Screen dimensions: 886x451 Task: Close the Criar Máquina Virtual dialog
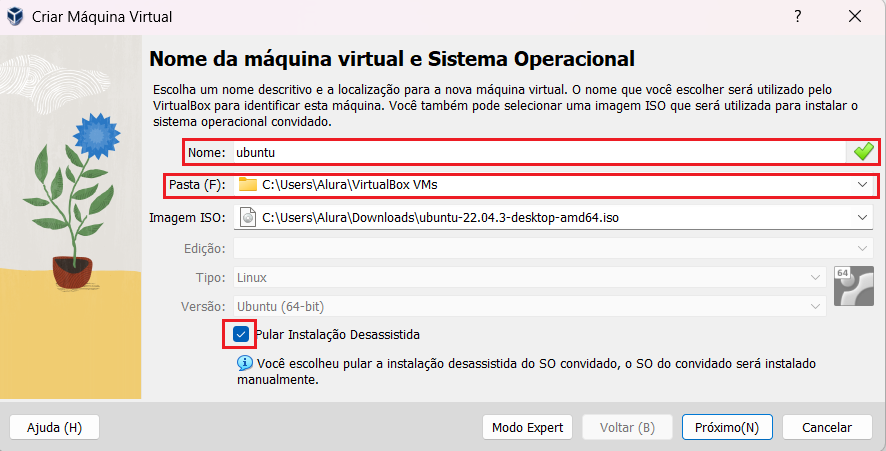click(855, 16)
